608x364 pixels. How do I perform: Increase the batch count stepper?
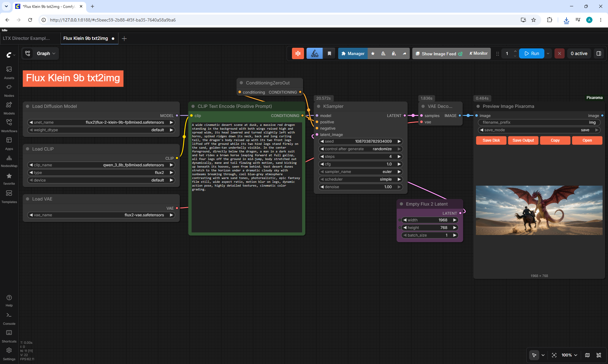[x=515, y=51]
